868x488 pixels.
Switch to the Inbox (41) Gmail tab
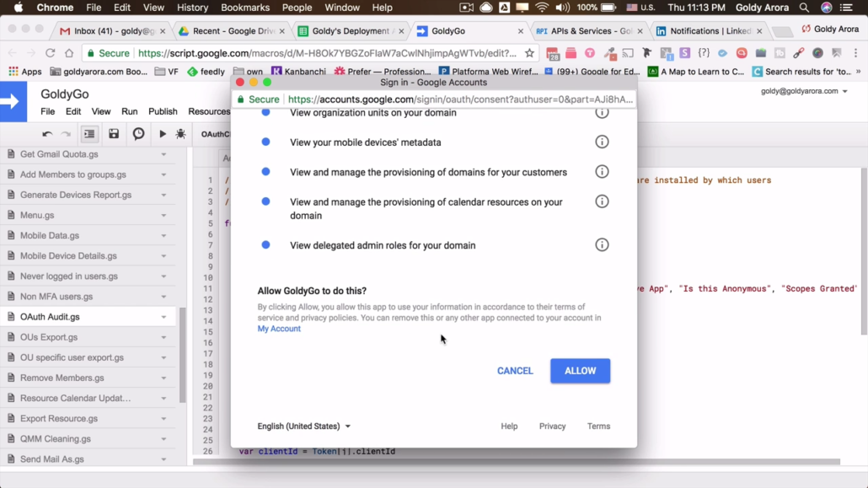(x=113, y=31)
